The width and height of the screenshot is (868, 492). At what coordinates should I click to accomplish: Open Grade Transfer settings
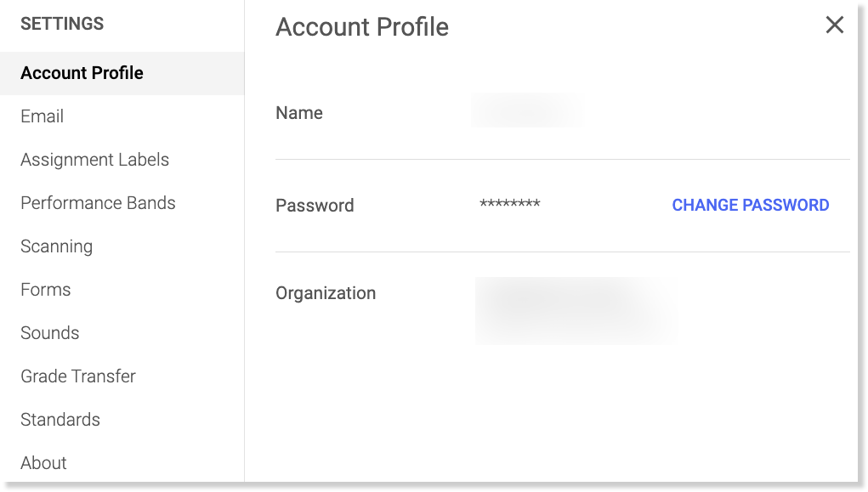(78, 376)
